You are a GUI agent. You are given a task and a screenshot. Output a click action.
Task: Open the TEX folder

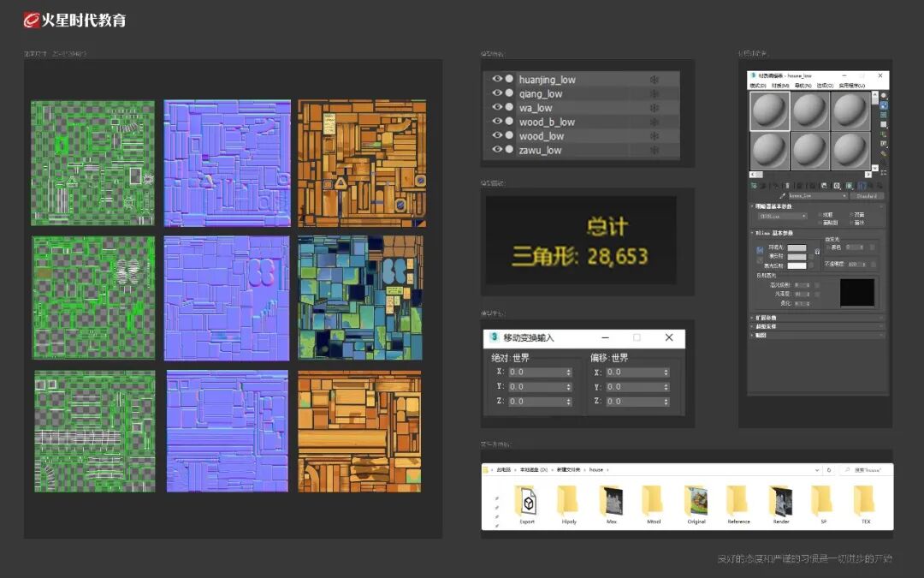pyautogui.click(x=866, y=504)
